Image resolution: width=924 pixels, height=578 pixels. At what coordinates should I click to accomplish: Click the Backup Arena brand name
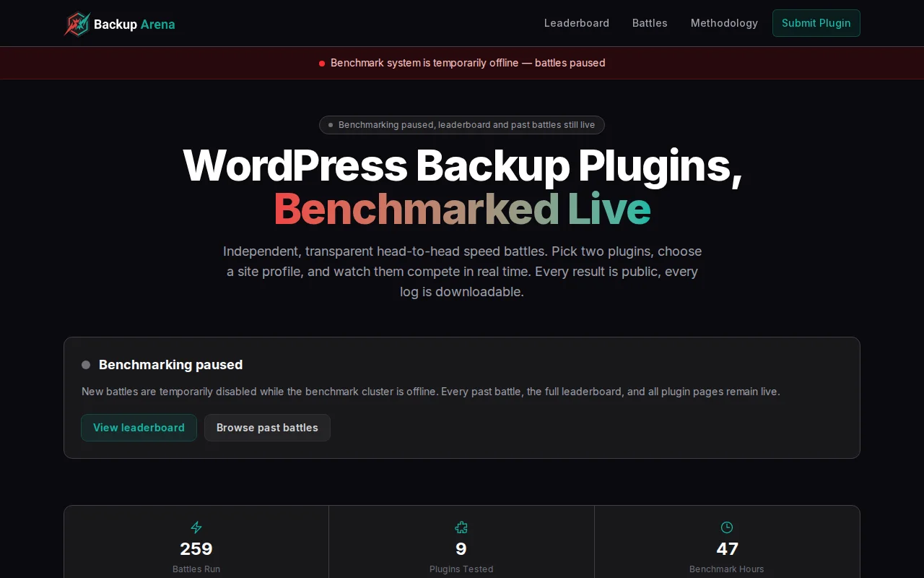pos(134,25)
